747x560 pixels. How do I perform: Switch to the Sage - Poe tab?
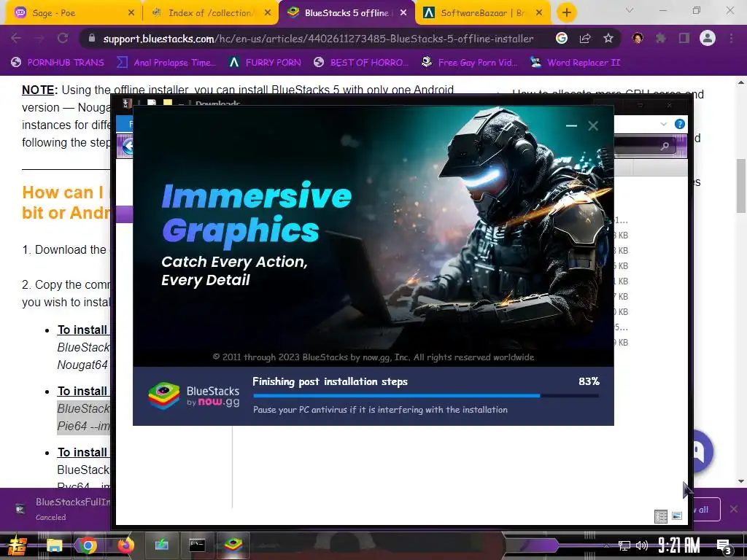tap(71, 13)
